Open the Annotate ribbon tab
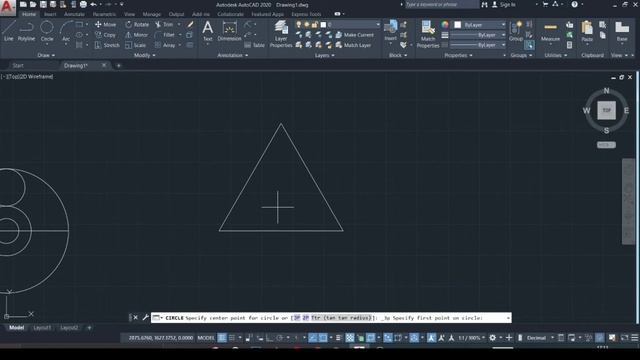The image size is (640, 360). [x=74, y=14]
